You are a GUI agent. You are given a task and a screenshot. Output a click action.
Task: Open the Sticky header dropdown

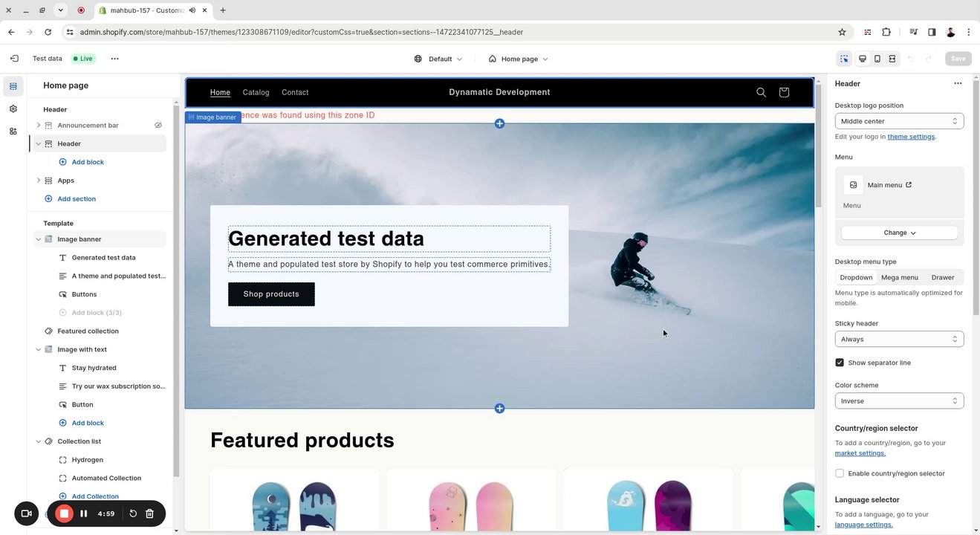tap(899, 339)
